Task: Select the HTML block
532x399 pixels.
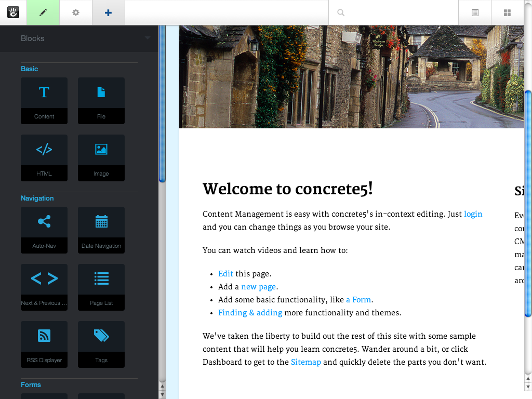Action: pos(44,158)
